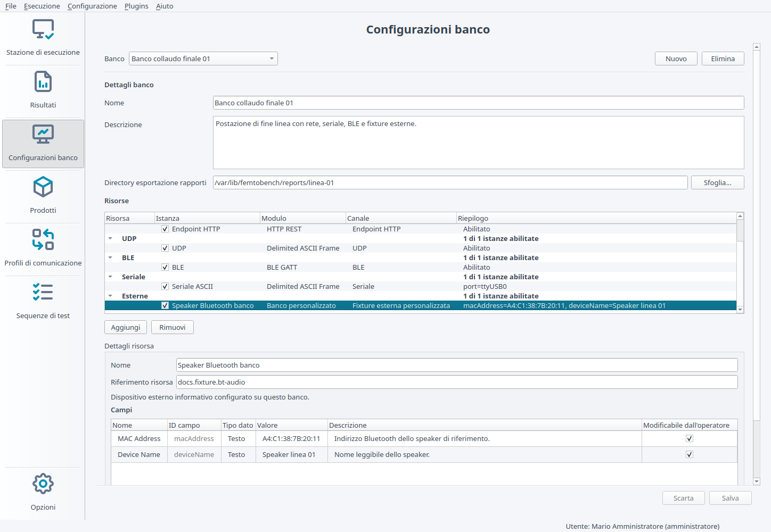Toggle operator-editable checkbox for MAC Address
Screen dimensions: 771x532
click(x=690, y=439)
